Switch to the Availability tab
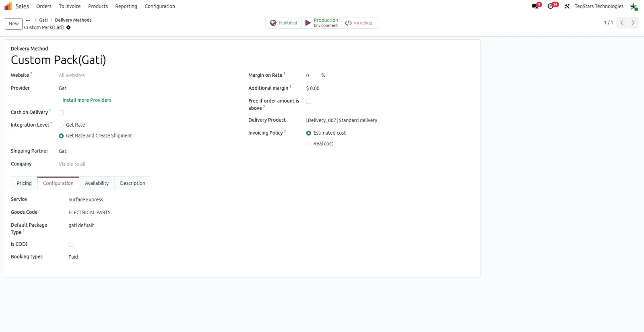The width and height of the screenshot is (644, 332). coord(97,183)
